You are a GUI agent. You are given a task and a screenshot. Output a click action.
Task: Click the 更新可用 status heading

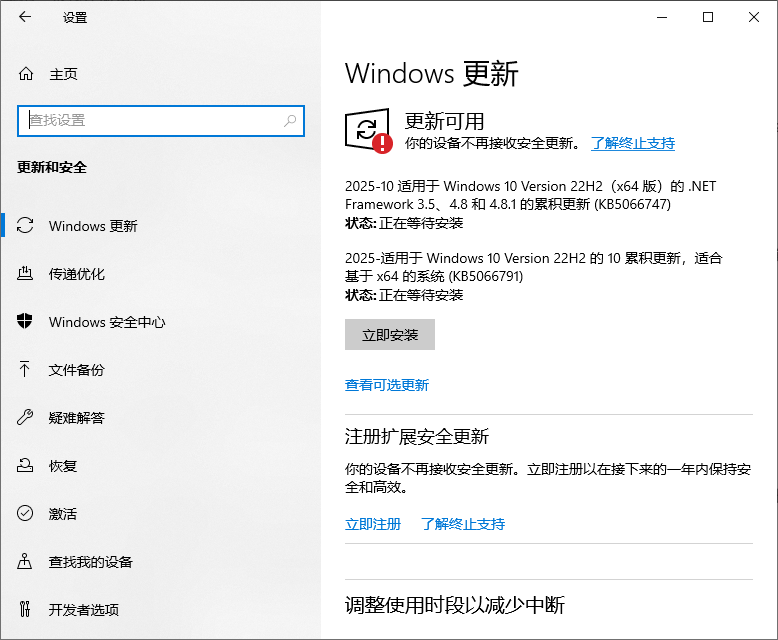pos(444,121)
